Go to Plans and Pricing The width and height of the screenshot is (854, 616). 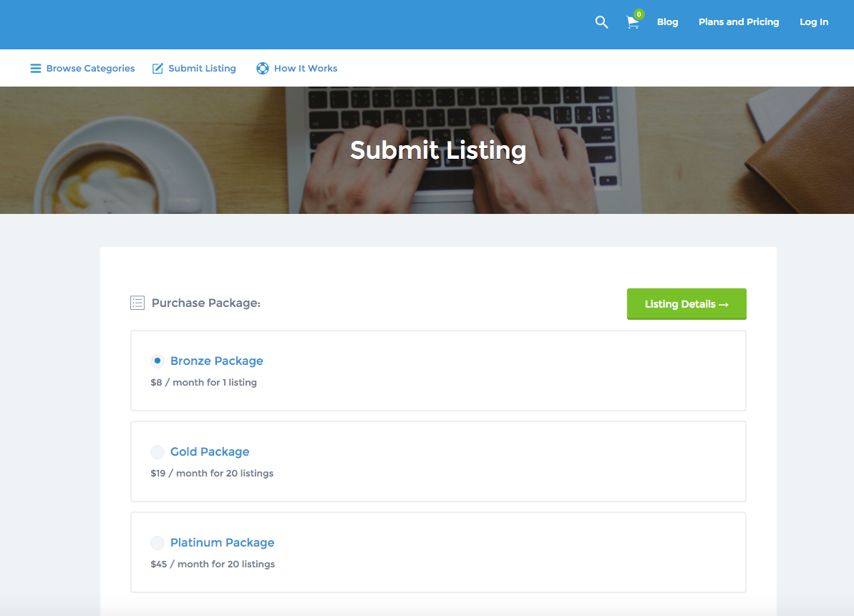739,22
